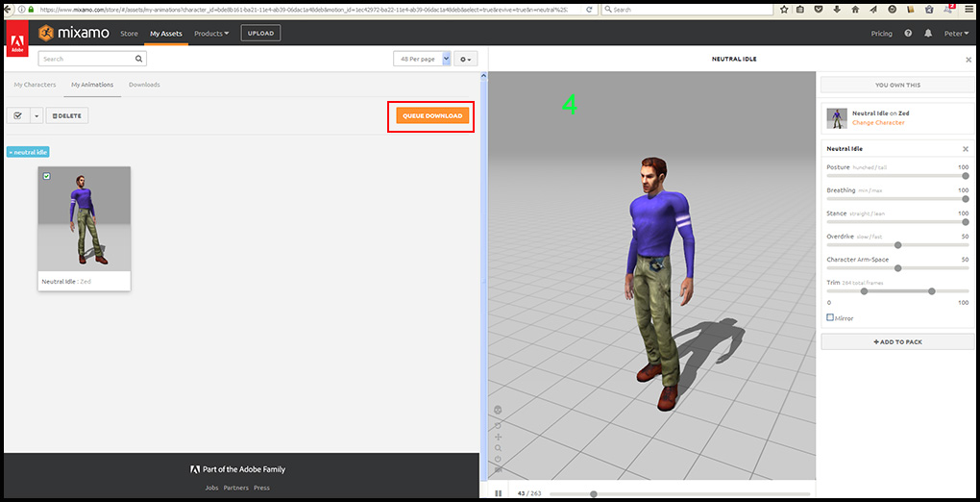Bookmark this page with star icon
980x502 pixels.
[784, 10]
